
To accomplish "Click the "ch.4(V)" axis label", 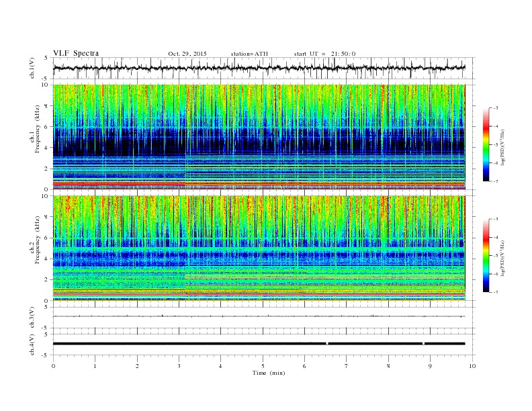I will tap(32, 345).
